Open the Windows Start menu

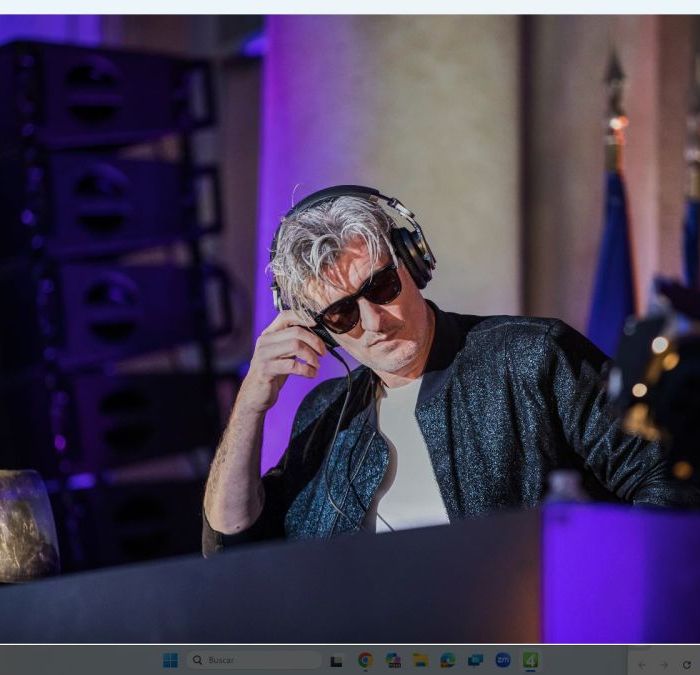click(170, 660)
